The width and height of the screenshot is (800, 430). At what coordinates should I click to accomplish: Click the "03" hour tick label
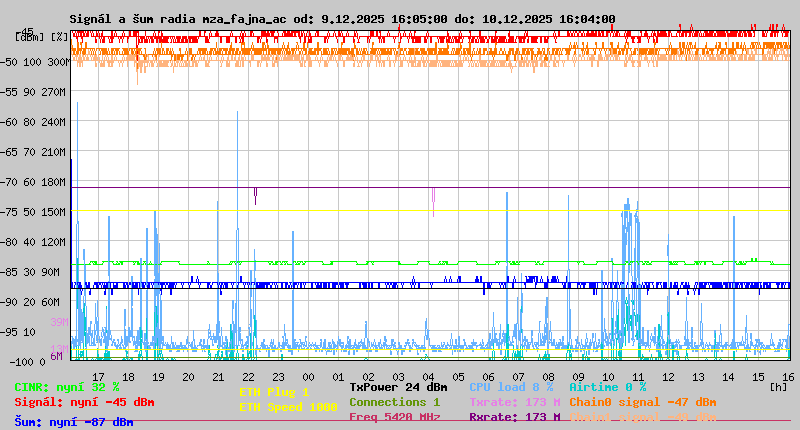click(398, 377)
